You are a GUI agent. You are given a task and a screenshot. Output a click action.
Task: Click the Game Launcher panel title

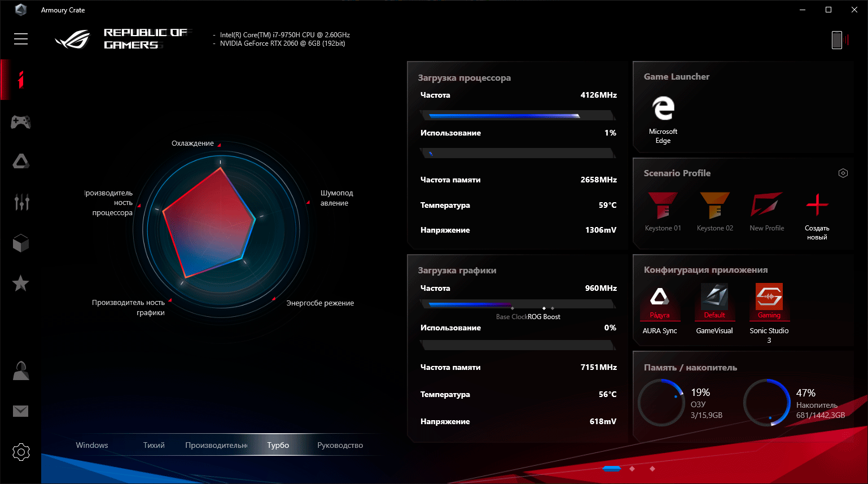(x=677, y=77)
